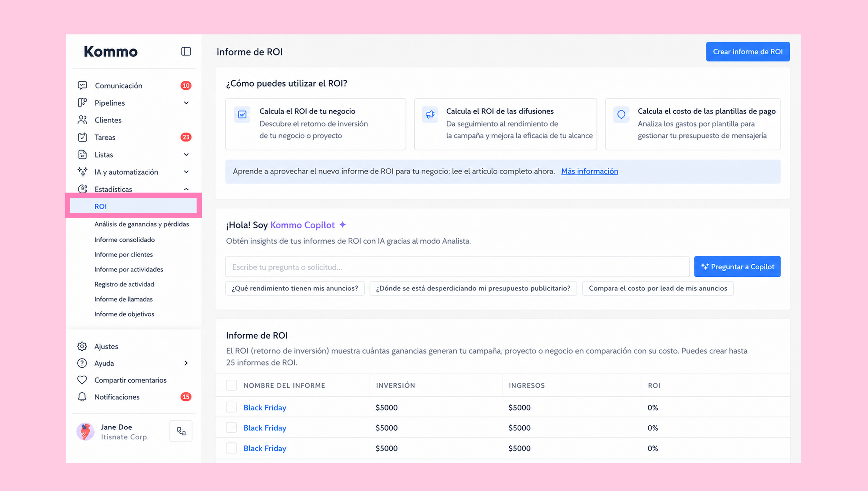868x491 pixels.
Task: Click the red 10 badge on Comunicación
Action: coord(186,85)
